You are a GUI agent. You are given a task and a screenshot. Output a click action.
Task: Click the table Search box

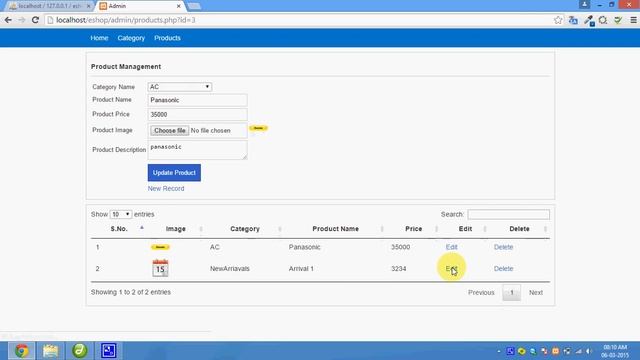point(509,214)
